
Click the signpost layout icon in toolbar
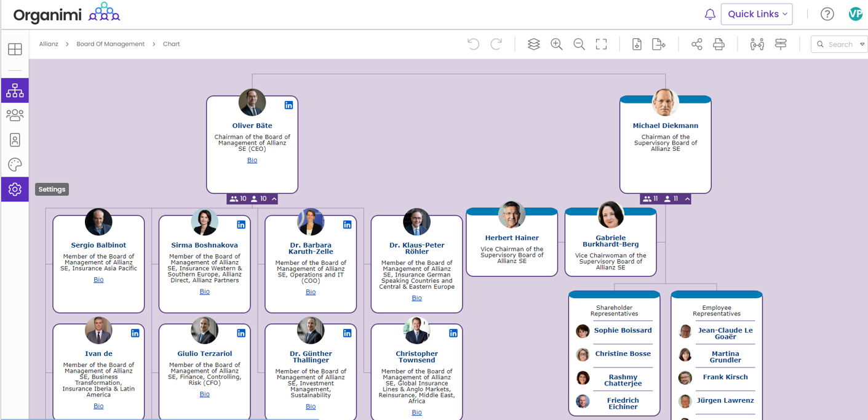781,44
